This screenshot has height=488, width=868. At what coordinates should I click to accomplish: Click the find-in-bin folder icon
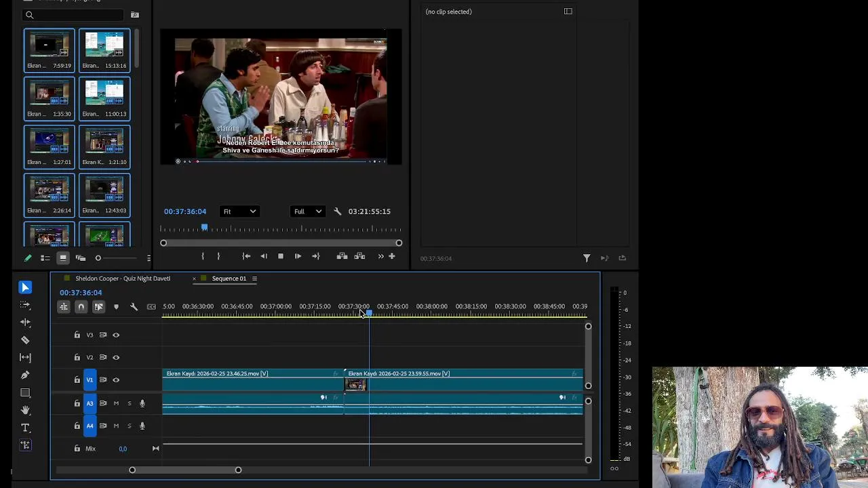point(134,15)
